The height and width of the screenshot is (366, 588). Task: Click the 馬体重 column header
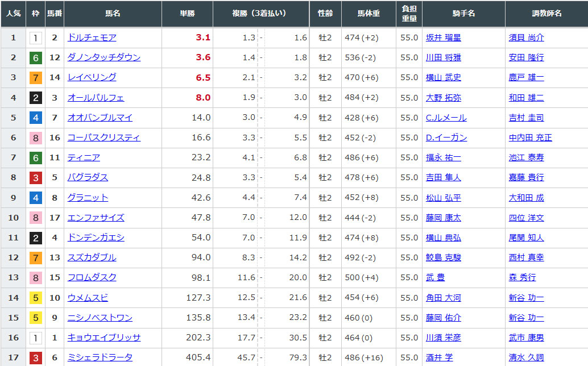pyautogui.click(x=368, y=13)
